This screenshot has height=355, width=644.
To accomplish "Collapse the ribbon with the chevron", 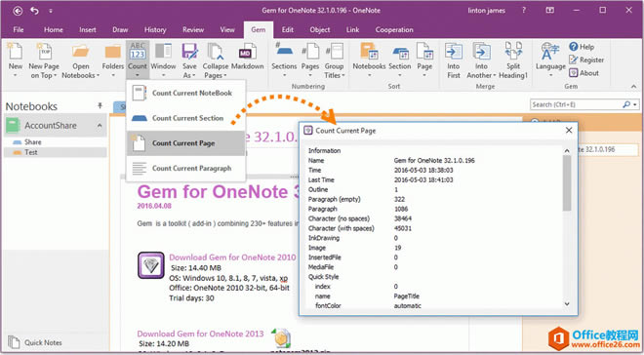I will coord(633,86).
